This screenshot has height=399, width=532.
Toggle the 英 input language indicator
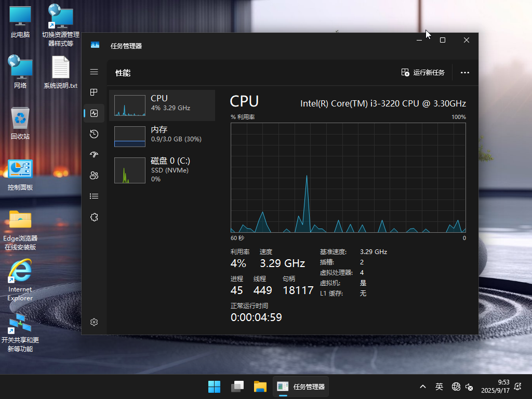click(439, 387)
